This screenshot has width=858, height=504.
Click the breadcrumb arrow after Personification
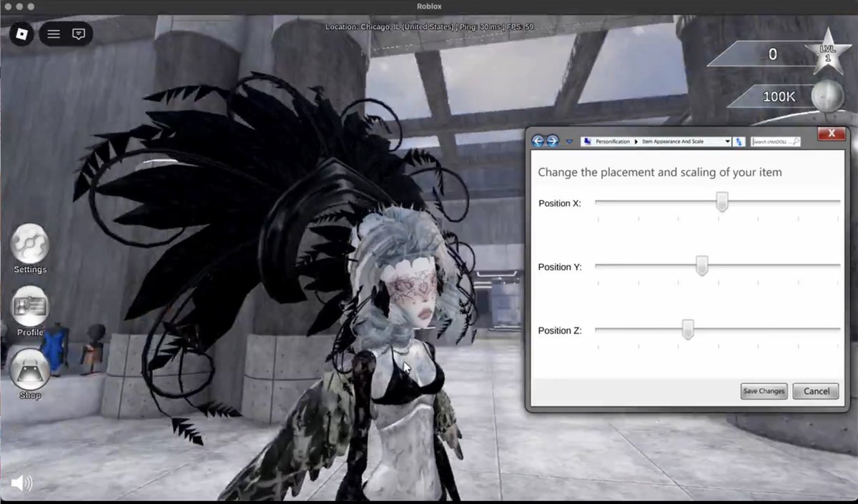[636, 142]
